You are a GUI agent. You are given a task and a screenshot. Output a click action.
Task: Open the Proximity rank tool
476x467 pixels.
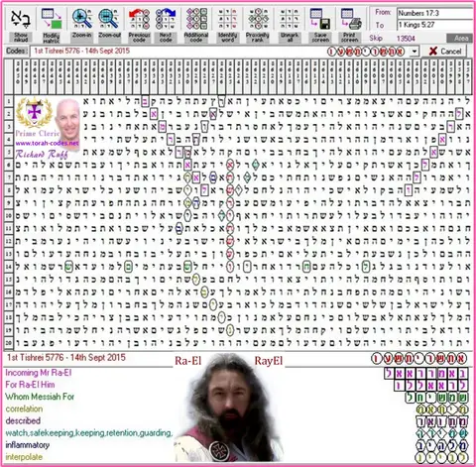(x=258, y=19)
